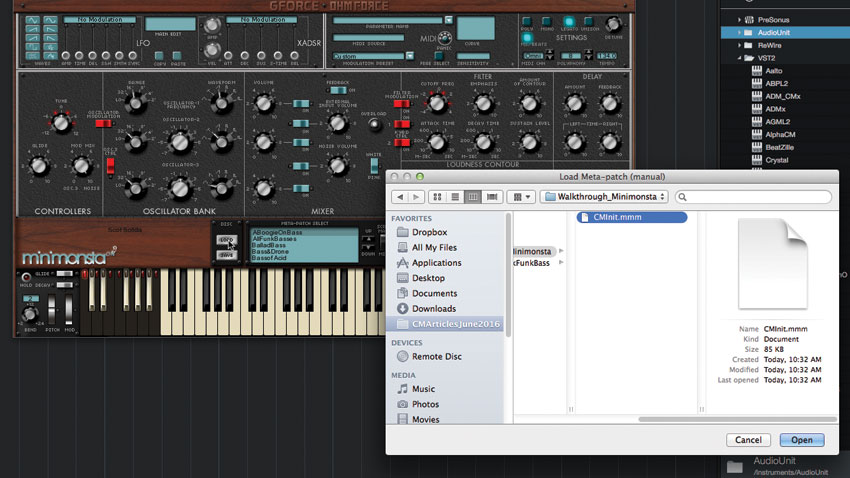Click the Mod wheel
The image size is (850, 478).
coord(69,309)
